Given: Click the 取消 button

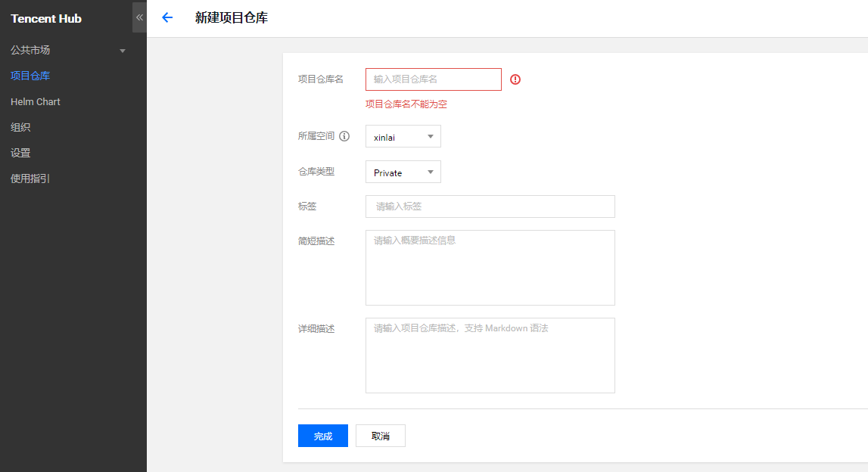Looking at the screenshot, I should [x=380, y=436].
